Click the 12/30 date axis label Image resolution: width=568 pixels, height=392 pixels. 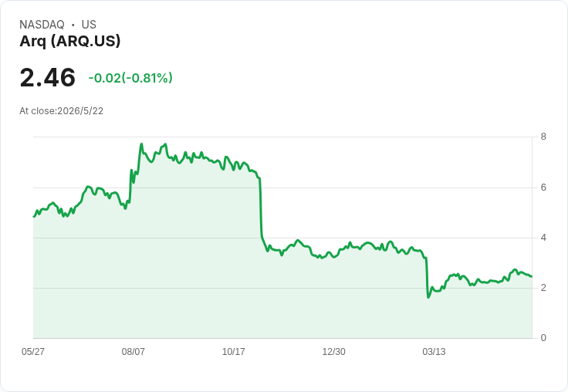coord(333,351)
